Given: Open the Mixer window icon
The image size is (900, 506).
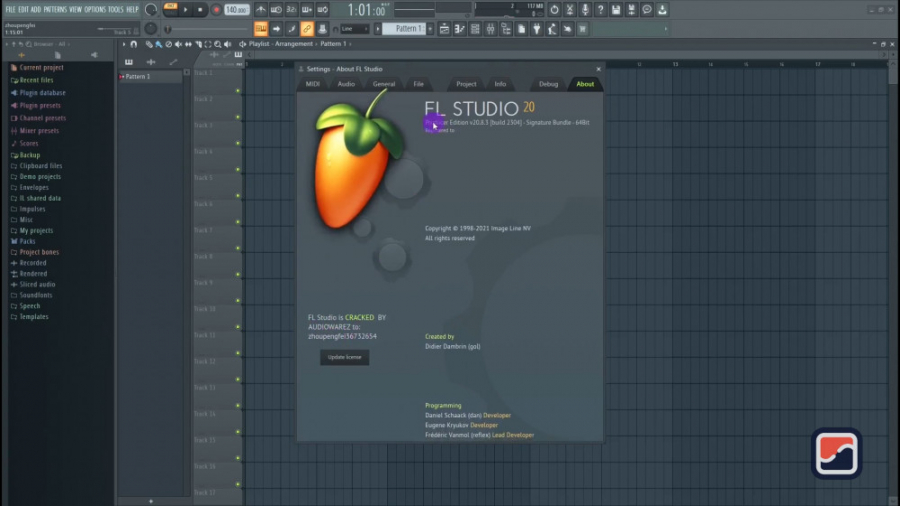Looking at the screenshot, I should pos(491,29).
